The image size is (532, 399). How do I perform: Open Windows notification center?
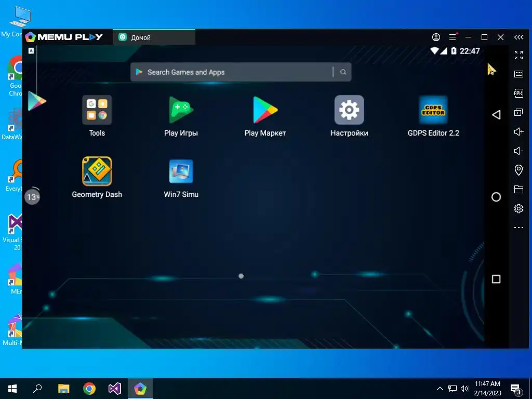tap(516, 389)
